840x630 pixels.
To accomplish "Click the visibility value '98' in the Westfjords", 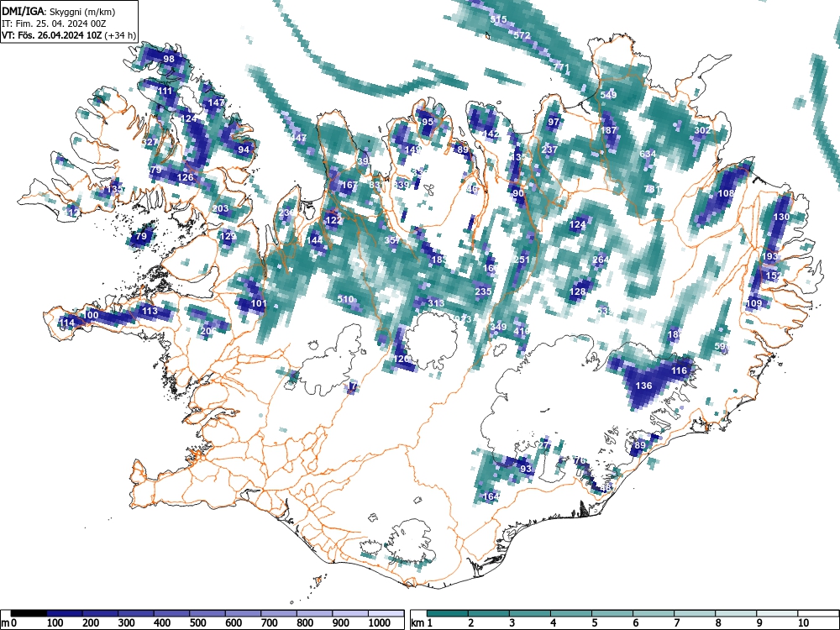I will [169, 59].
